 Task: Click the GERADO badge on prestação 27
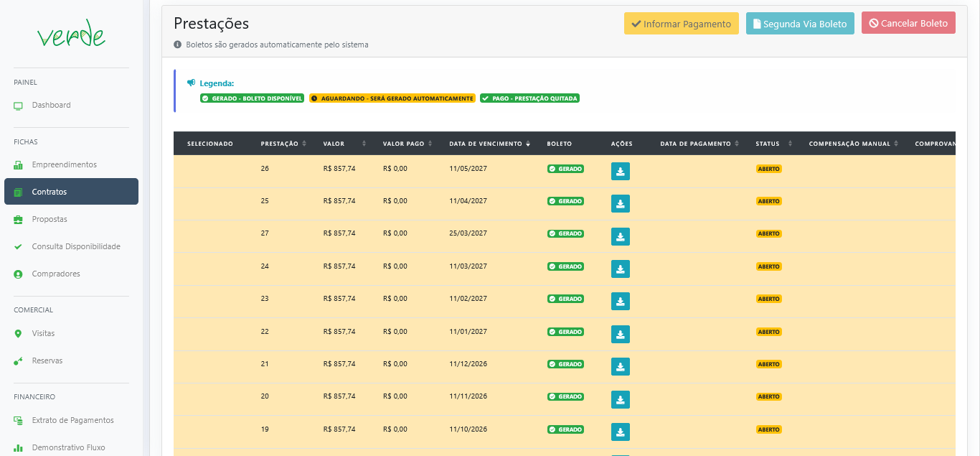click(565, 233)
